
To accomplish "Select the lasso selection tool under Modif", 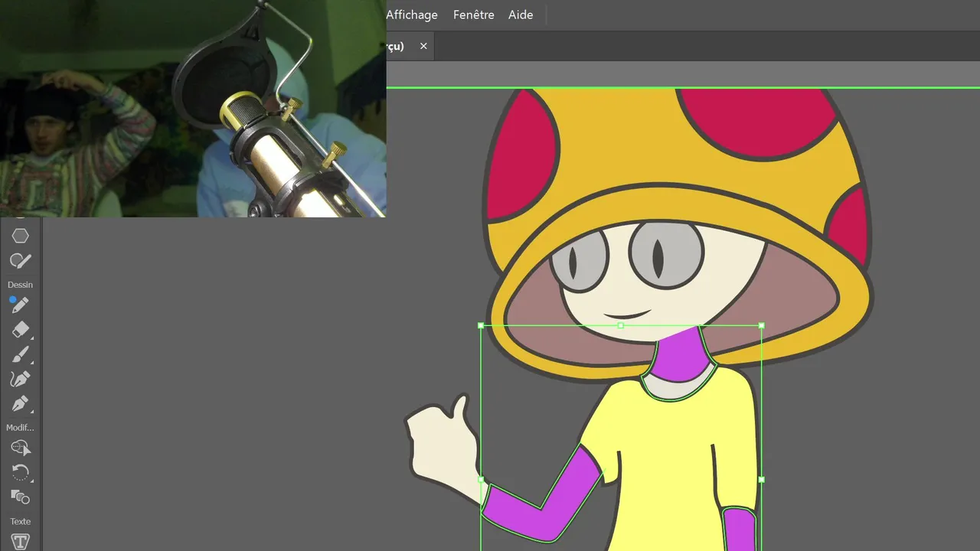I will 20,448.
